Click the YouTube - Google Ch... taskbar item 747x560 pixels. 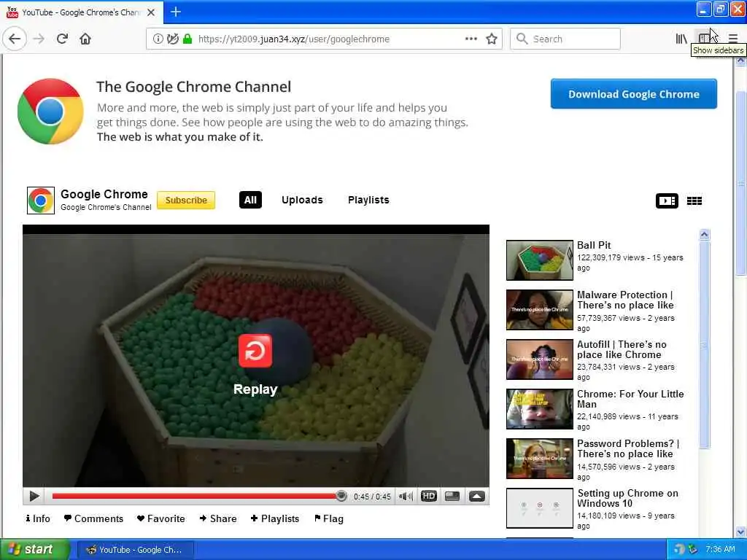[x=135, y=550]
